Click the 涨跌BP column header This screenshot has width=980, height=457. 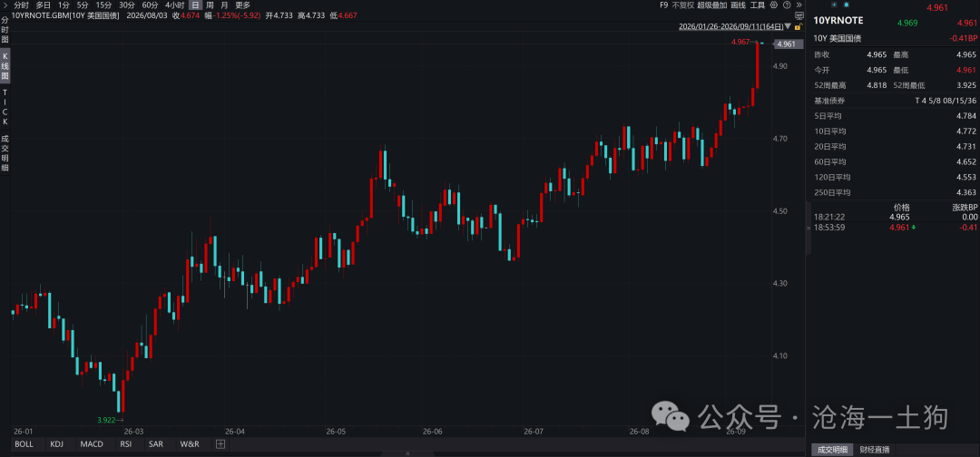965,207
